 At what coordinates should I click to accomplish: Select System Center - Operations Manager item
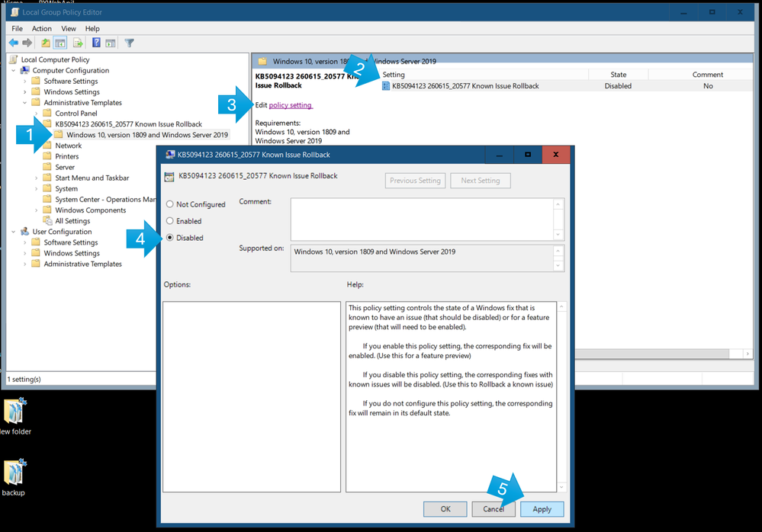click(x=105, y=200)
